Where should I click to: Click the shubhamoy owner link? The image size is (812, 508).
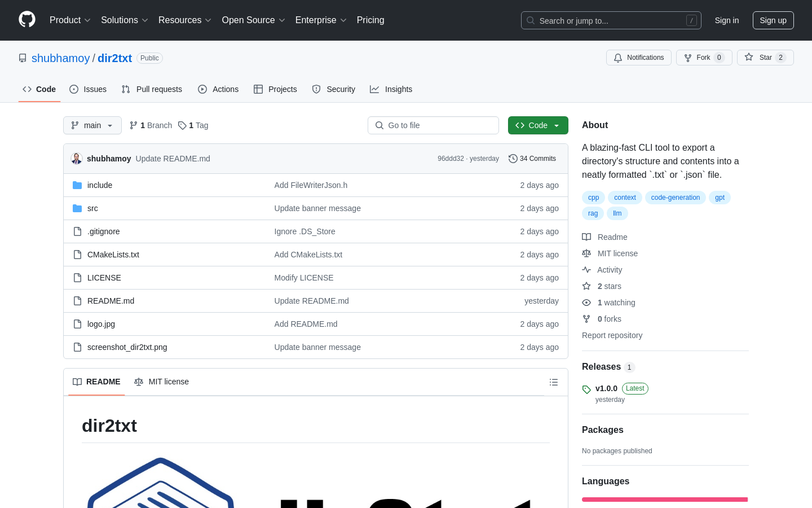[61, 58]
